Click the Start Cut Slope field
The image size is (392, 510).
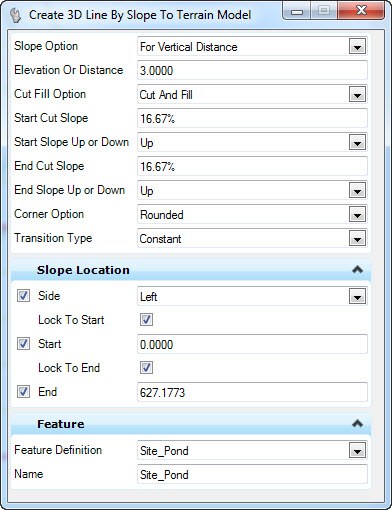(x=252, y=118)
